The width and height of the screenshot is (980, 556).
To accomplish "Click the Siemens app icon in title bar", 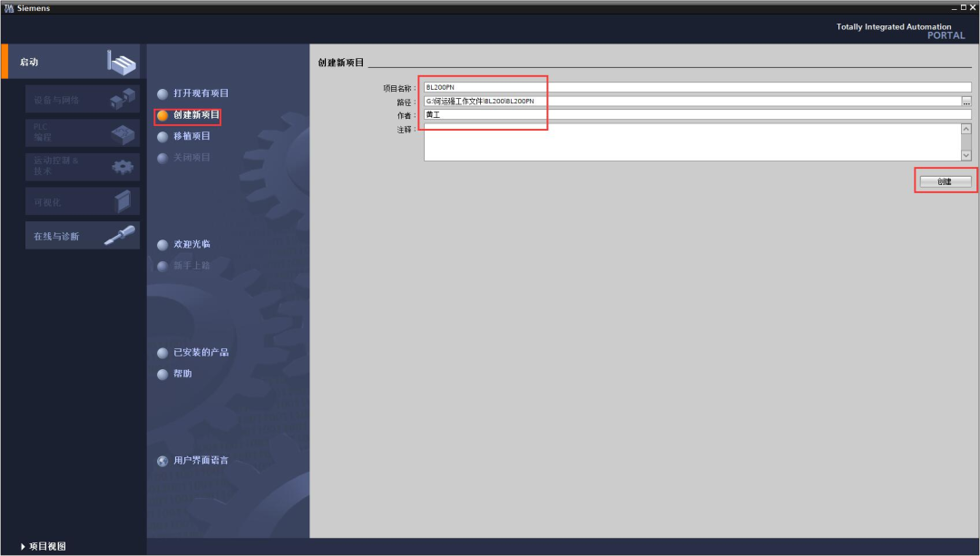I will pos(9,8).
